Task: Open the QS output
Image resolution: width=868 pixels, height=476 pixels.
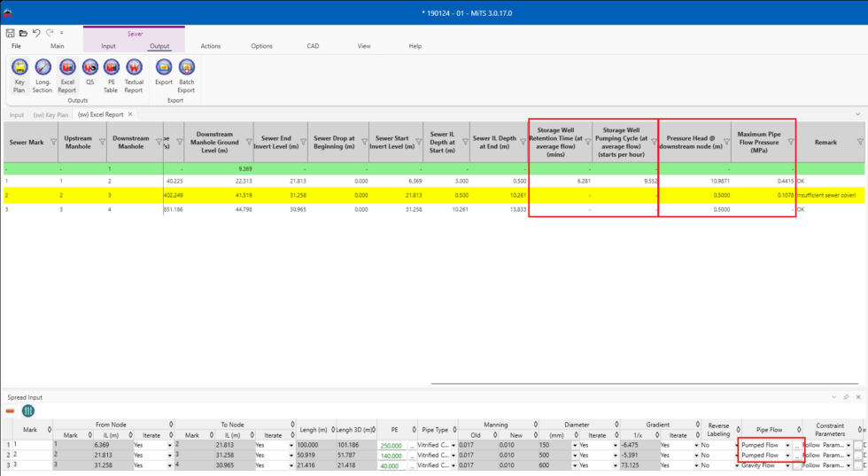Action: click(89, 71)
